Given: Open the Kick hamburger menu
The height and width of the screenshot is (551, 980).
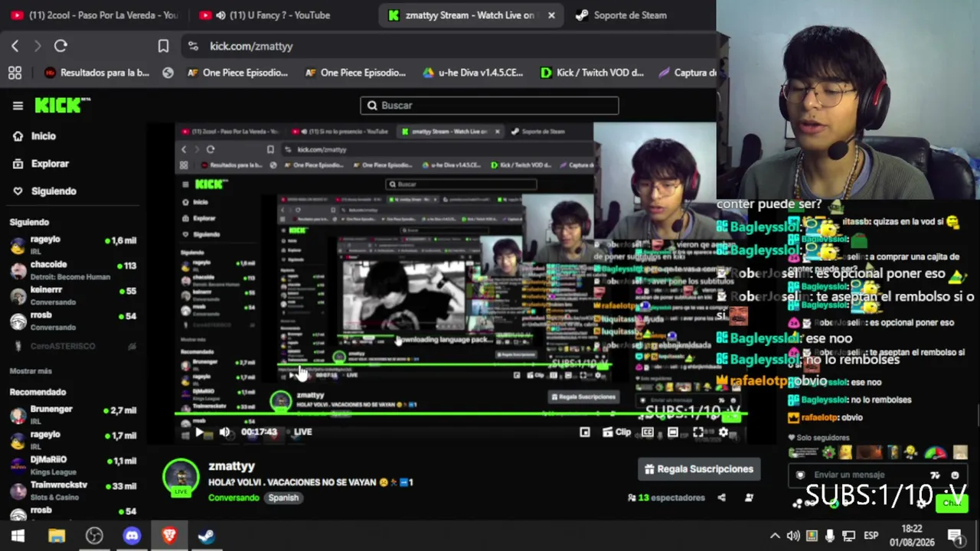Looking at the screenshot, I should tap(18, 106).
